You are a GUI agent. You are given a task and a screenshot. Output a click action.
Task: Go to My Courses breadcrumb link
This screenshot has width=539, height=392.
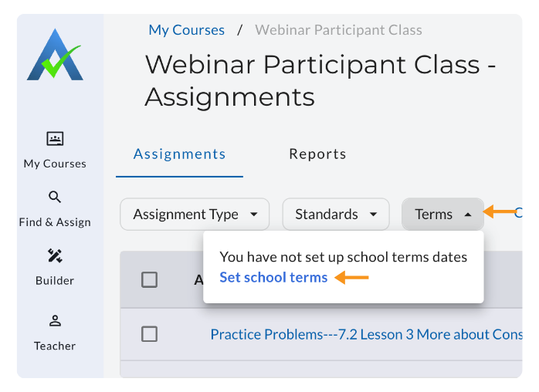186,30
